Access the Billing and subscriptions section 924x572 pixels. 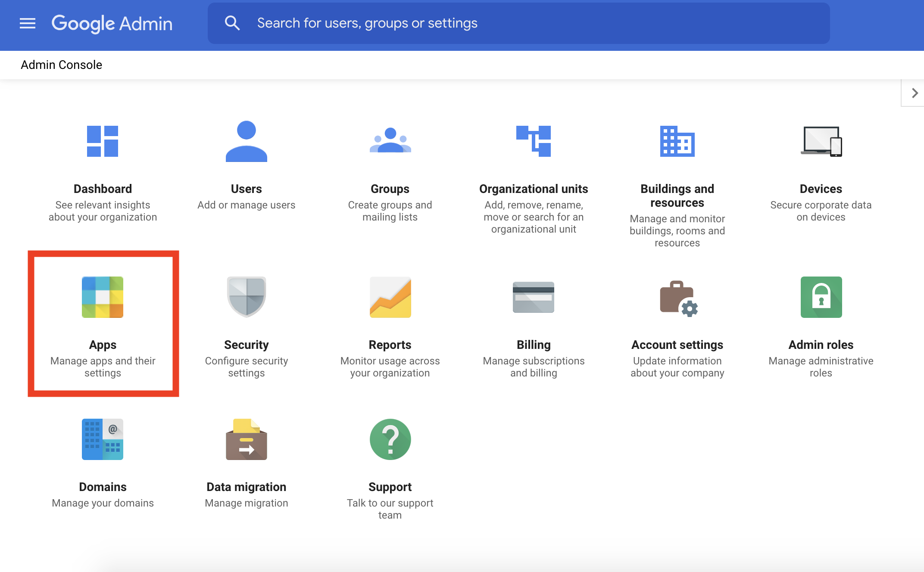point(533,323)
